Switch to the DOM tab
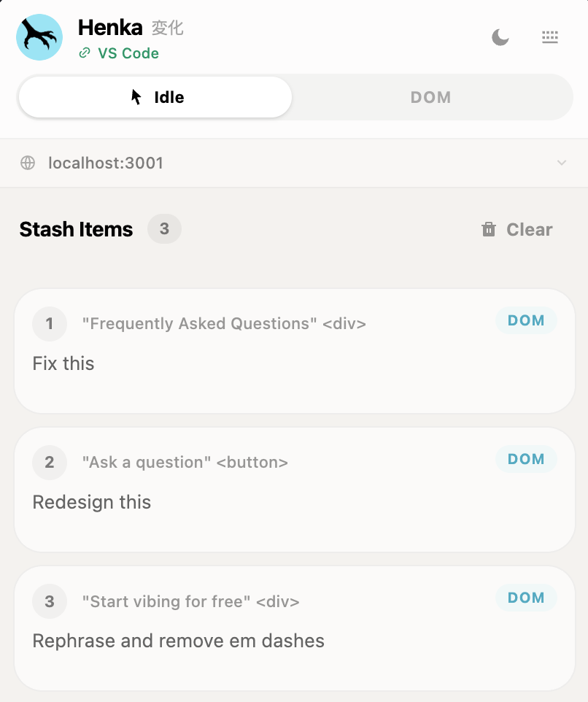 click(x=430, y=96)
